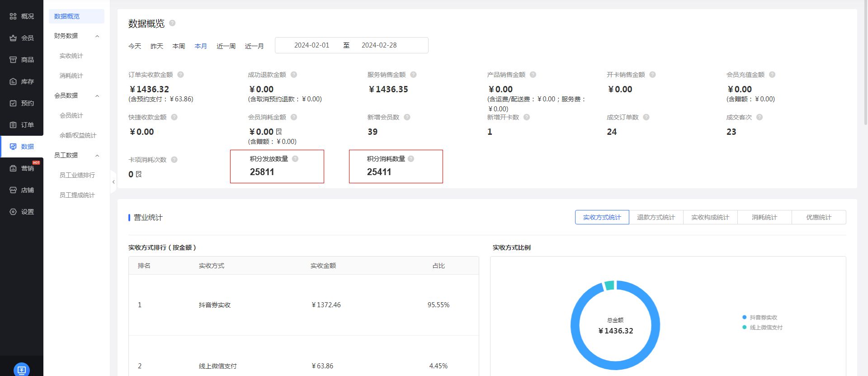
Task: Switch to the 消耗统计 tab
Action: (764, 217)
